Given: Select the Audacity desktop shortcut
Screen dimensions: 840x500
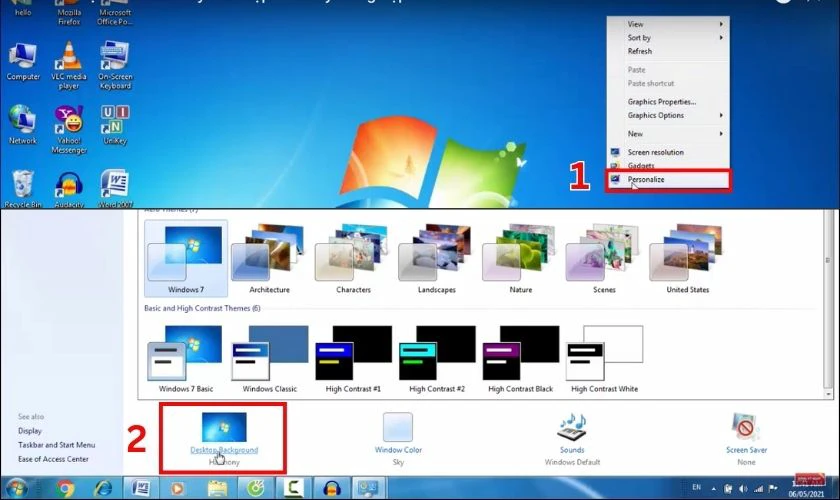Looking at the screenshot, I should (69, 189).
